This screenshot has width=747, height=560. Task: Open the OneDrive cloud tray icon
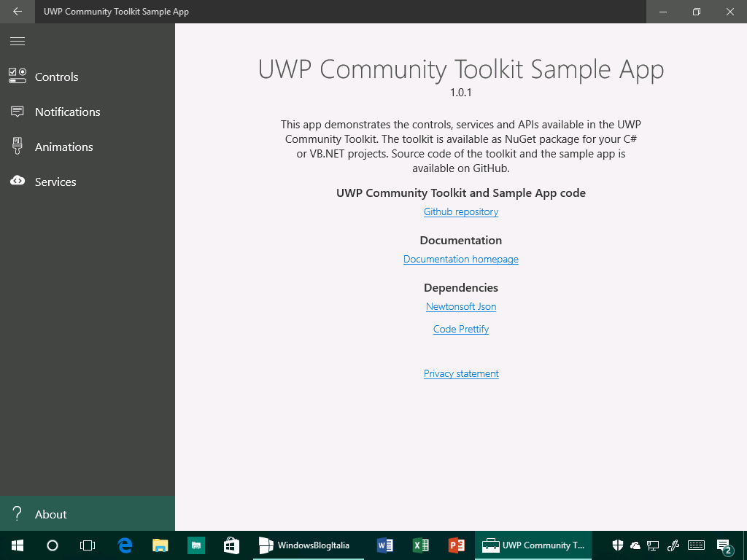click(x=635, y=545)
